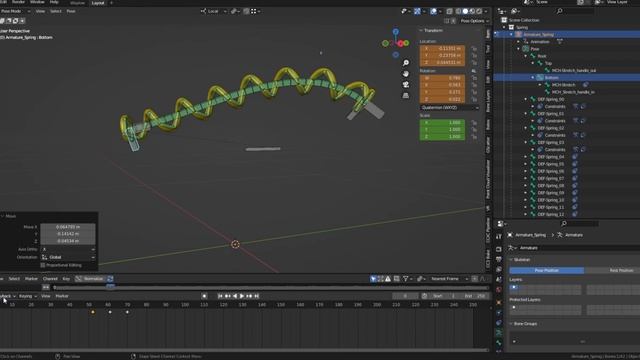
Task: Toggle first armature layer button
Action: [x=514, y=288]
